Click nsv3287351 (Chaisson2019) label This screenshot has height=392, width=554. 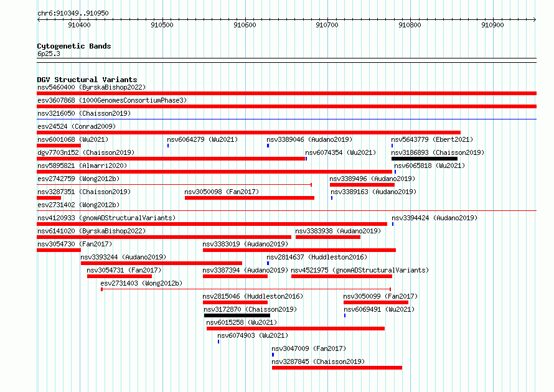point(84,192)
